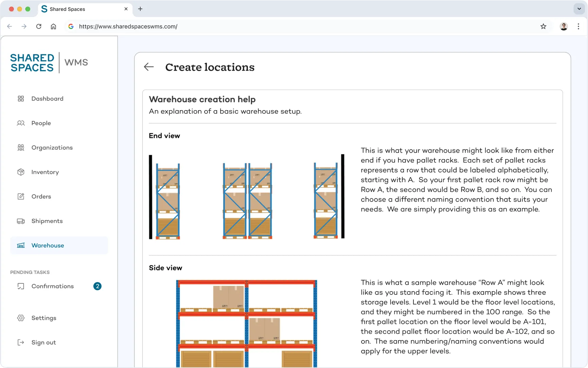Click the Shipments truck icon
Screen dimensions: 588x368
(x=21, y=221)
